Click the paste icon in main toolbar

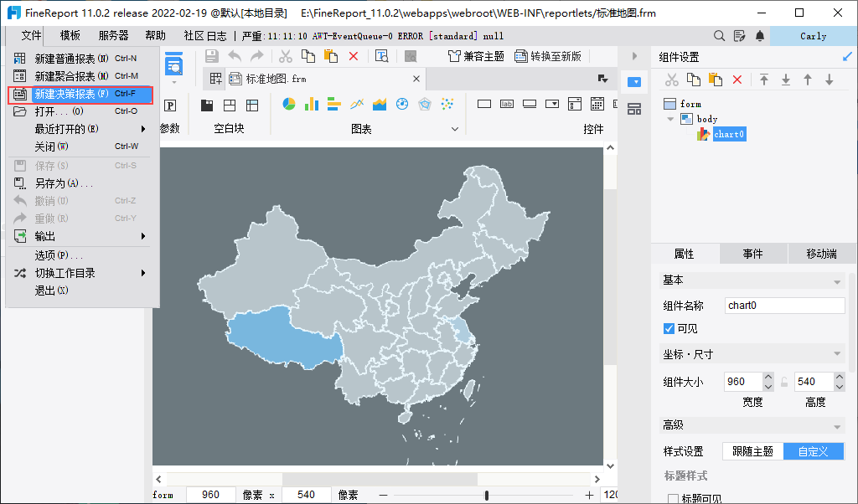[x=331, y=56]
